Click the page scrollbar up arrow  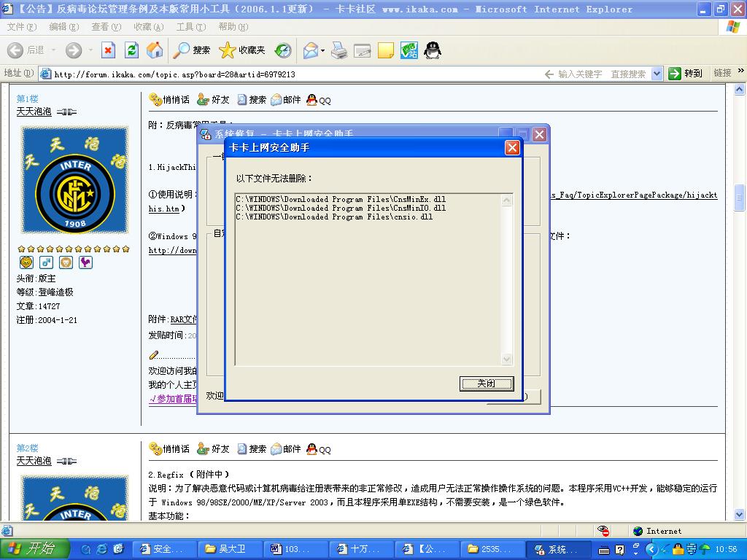click(740, 89)
